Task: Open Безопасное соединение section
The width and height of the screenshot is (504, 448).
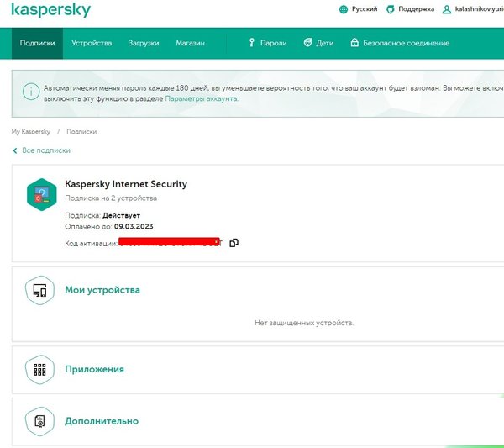Action: click(x=407, y=43)
